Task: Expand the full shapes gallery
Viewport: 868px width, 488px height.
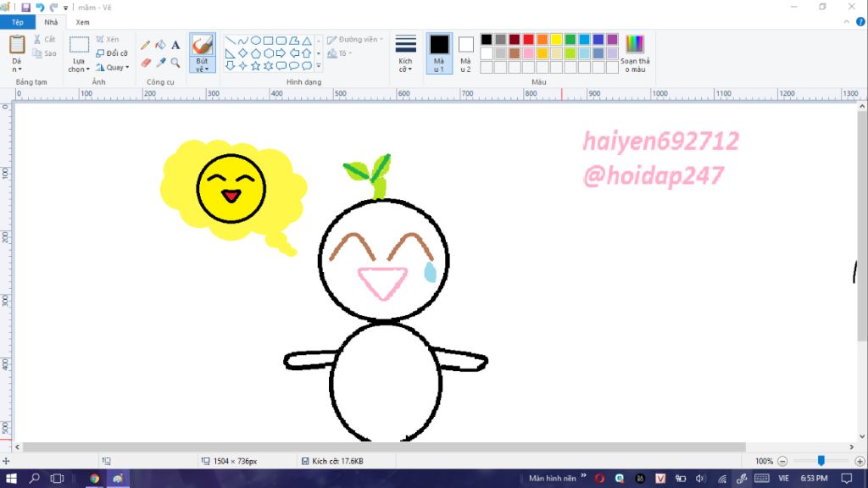Action: pos(319,66)
